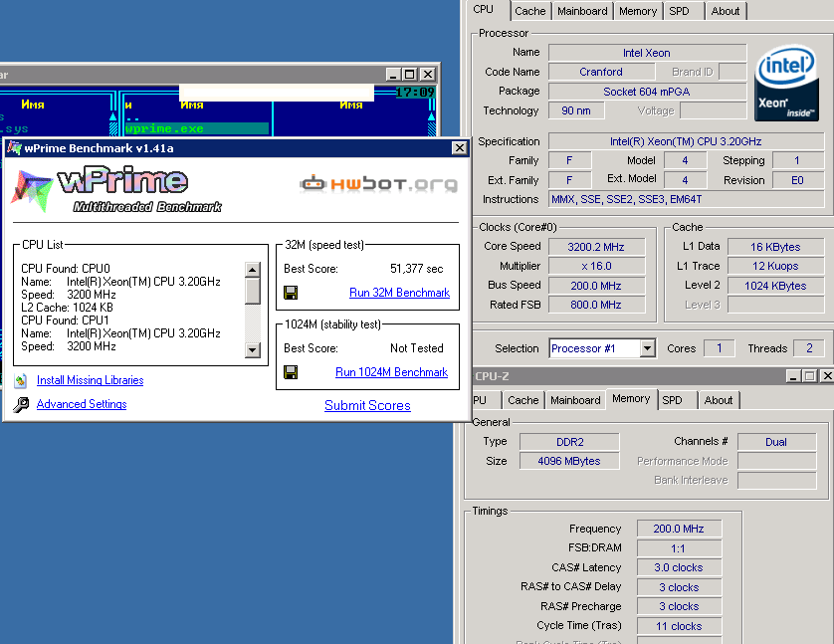Click the Cycle Time (Tras) value 11 clocks

click(679, 626)
